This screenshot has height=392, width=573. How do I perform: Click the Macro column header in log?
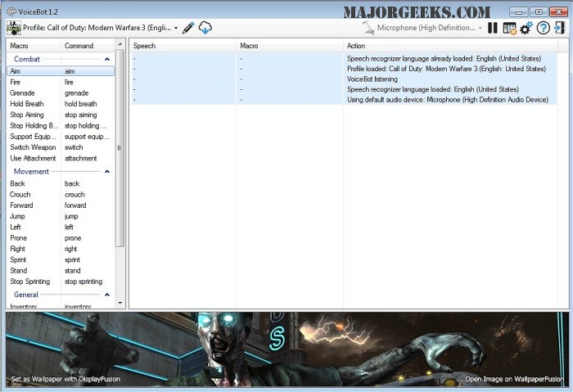(x=290, y=46)
